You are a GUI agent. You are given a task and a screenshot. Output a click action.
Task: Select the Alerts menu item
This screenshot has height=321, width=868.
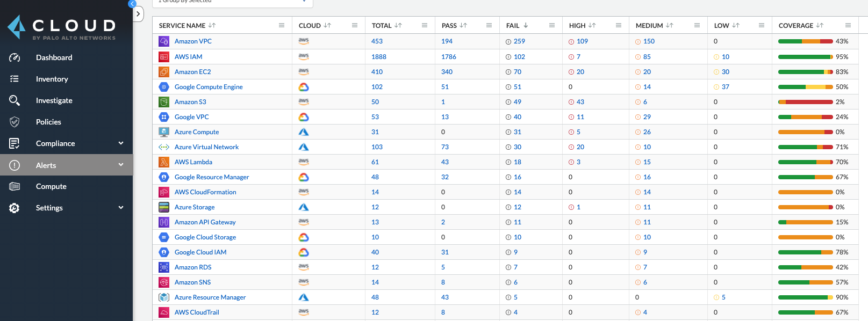pos(66,165)
